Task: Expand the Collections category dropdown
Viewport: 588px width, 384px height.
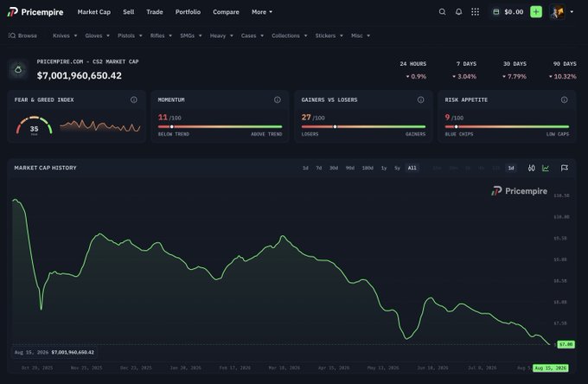Action: pyautogui.click(x=290, y=35)
